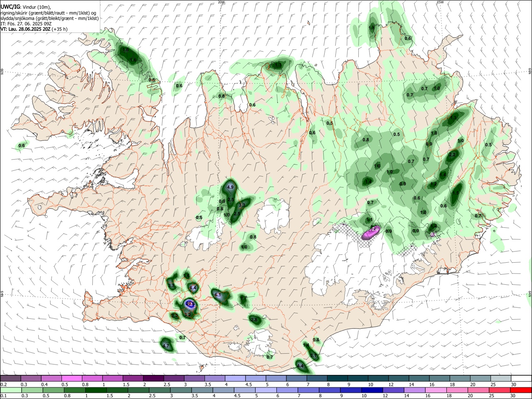The image size is (532, 399).
Task: Click the red 30 mm swatch in the rain legend
Action: tap(521, 390)
